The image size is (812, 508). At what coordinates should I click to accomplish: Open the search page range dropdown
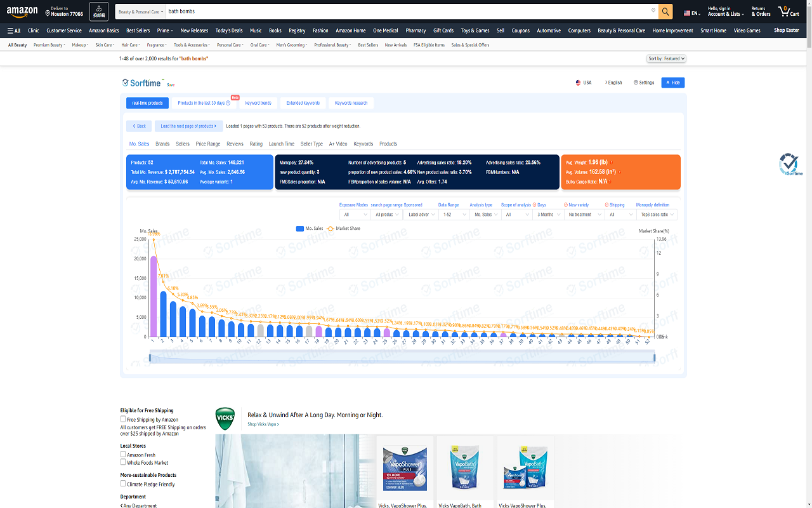pyautogui.click(x=386, y=215)
